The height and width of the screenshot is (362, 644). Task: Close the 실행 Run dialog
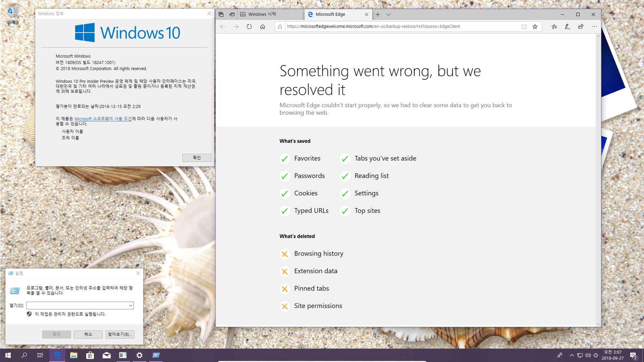[138, 273]
